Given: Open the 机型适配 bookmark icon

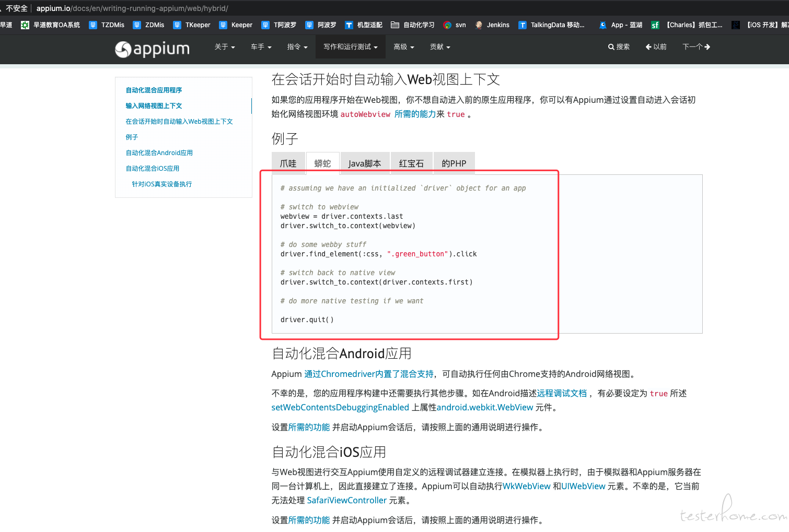Looking at the screenshot, I should tap(349, 25).
